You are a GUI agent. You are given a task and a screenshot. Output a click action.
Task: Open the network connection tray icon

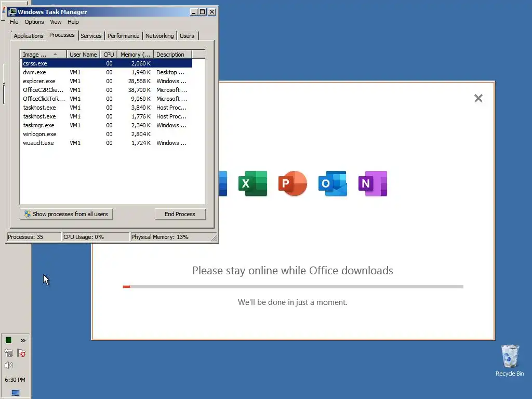click(x=9, y=353)
